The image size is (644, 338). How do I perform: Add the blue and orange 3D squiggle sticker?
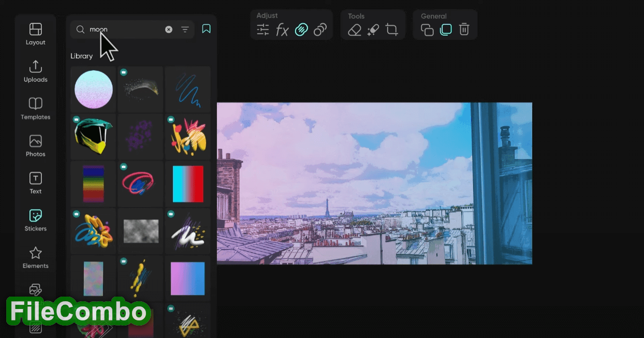click(x=93, y=231)
